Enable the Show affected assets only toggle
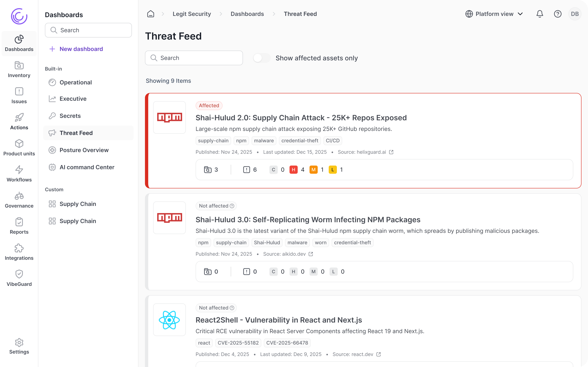 tap(262, 58)
